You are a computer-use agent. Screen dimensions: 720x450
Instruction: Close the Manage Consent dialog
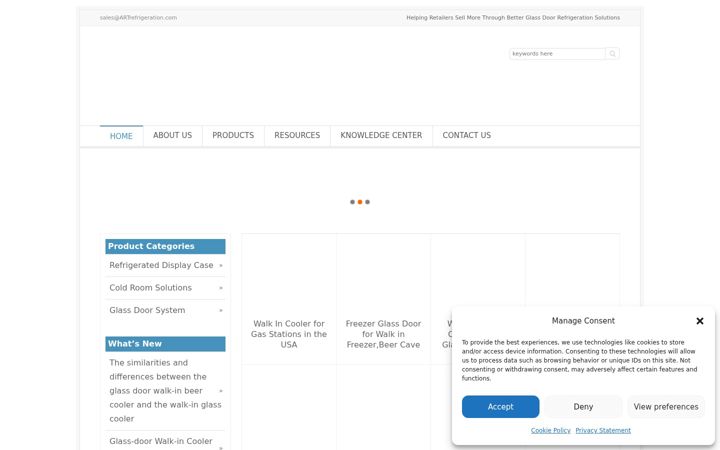click(x=700, y=321)
